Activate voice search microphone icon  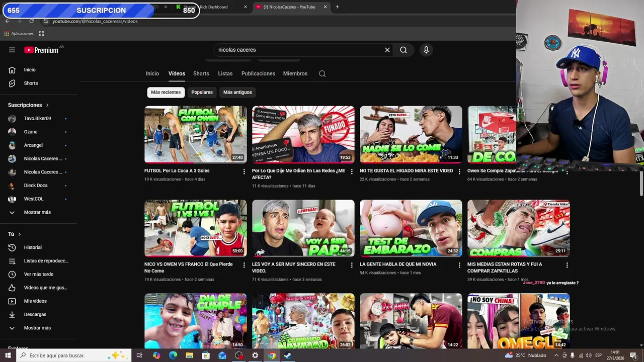tap(426, 50)
